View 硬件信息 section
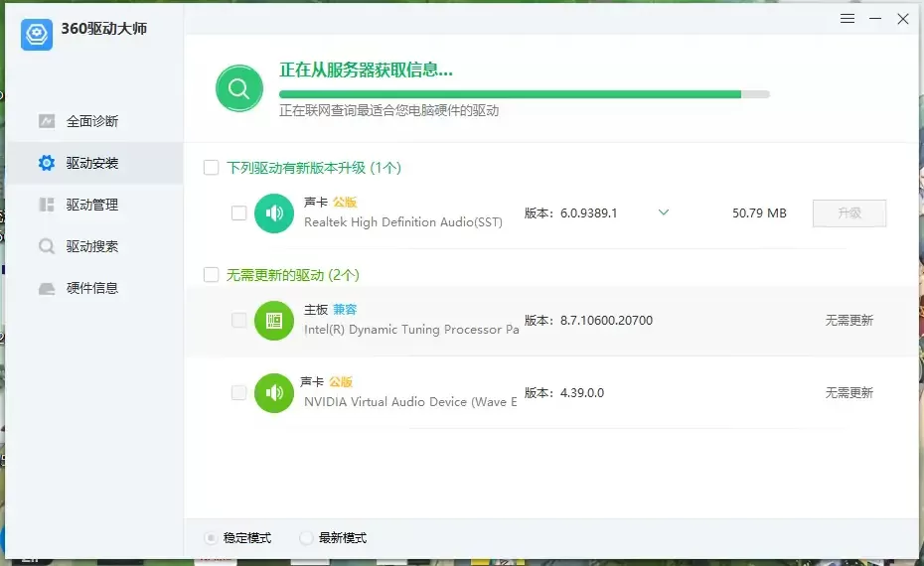 (94, 288)
